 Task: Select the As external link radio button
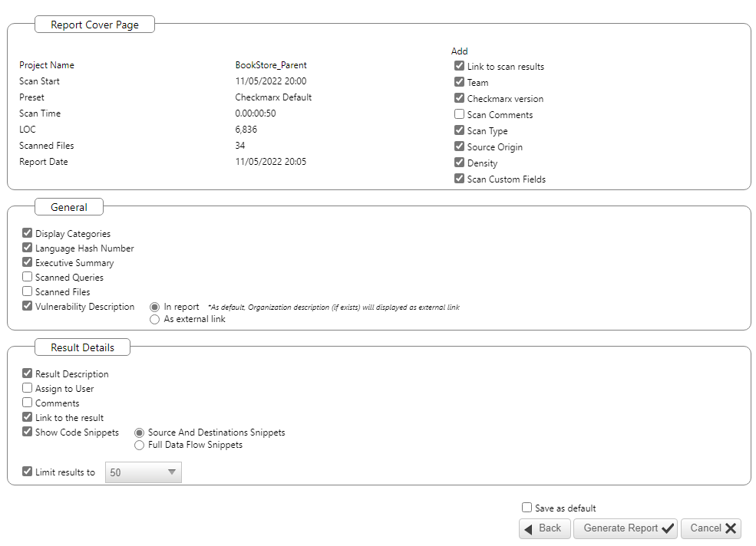click(154, 319)
